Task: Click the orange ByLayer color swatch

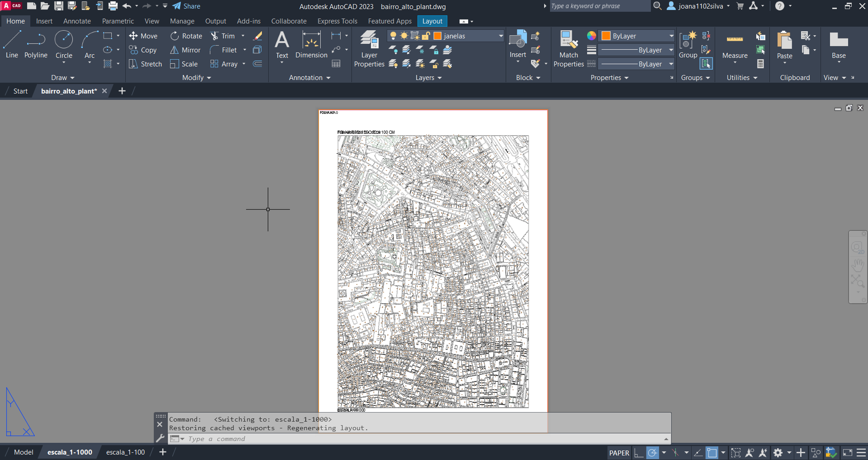Action: (x=606, y=36)
